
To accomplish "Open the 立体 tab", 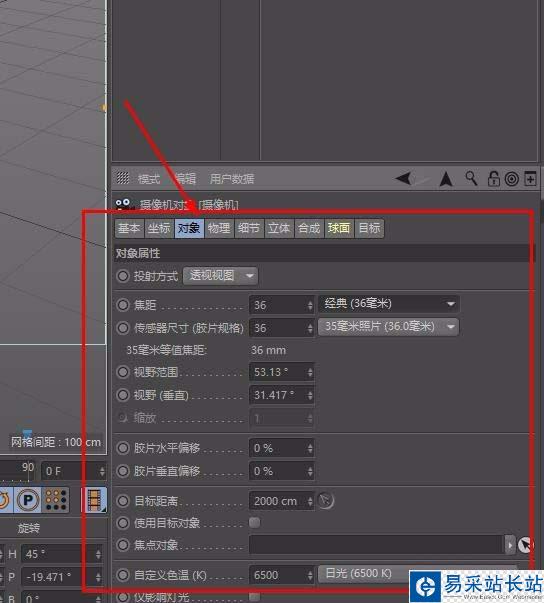I will pyautogui.click(x=279, y=228).
